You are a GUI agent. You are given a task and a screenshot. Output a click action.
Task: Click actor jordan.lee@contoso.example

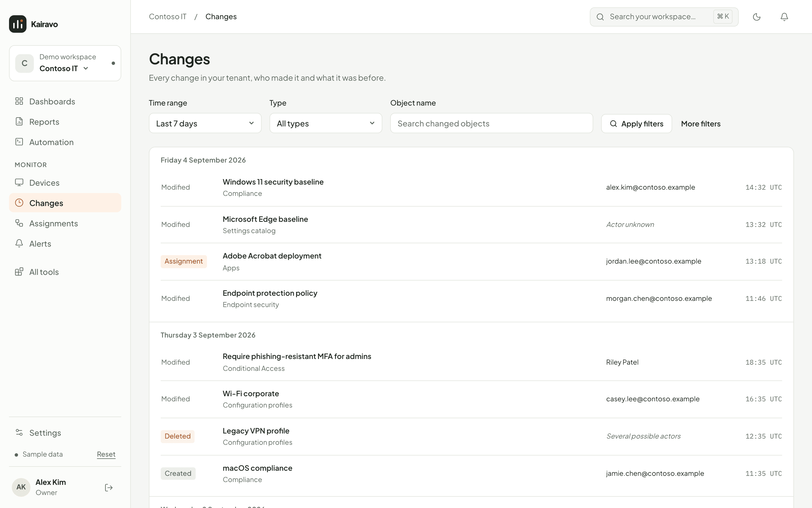(653, 261)
